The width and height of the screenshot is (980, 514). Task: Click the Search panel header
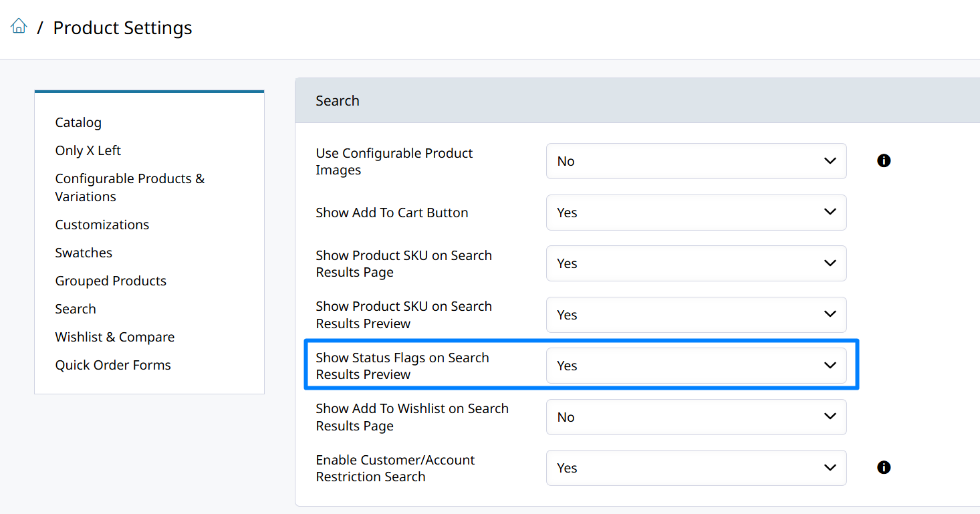coord(338,101)
